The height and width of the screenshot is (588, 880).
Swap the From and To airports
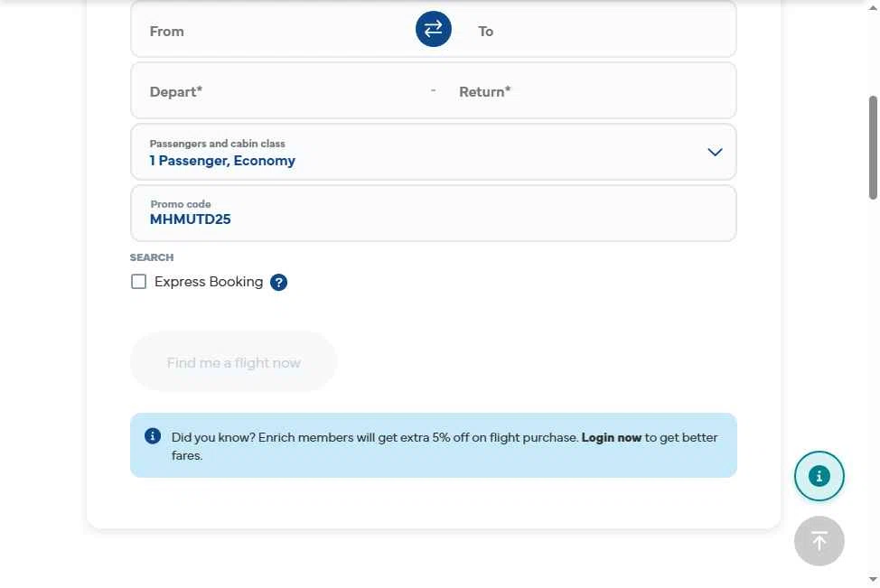coord(434,29)
